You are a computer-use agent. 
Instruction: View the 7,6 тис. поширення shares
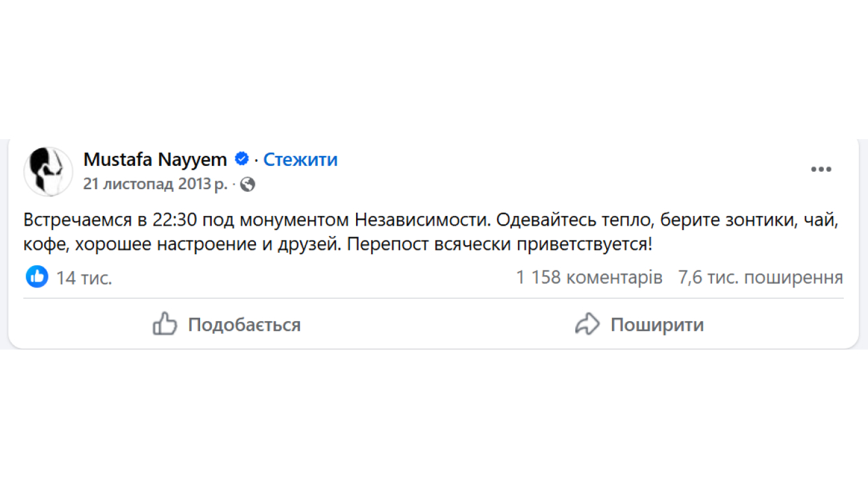tap(760, 278)
